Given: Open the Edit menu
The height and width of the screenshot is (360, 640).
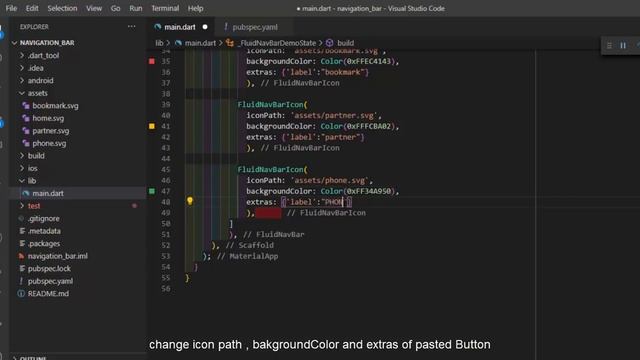Looking at the screenshot, I should pyautogui.click(x=32, y=8).
